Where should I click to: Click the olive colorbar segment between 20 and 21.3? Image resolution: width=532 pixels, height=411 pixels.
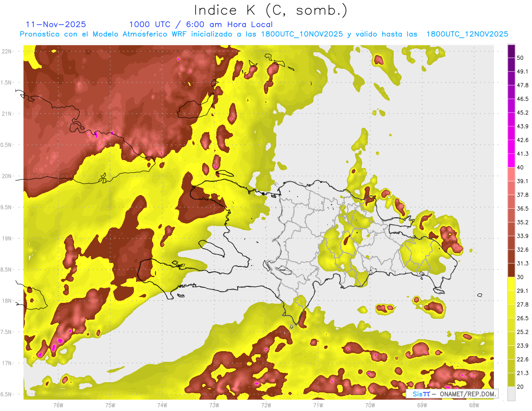pyautogui.click(x=511, y=380)
